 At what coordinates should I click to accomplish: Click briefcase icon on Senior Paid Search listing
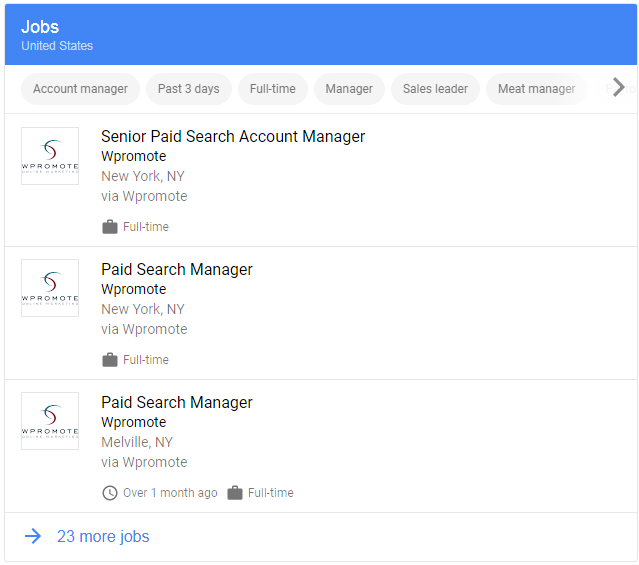[110, 227]
